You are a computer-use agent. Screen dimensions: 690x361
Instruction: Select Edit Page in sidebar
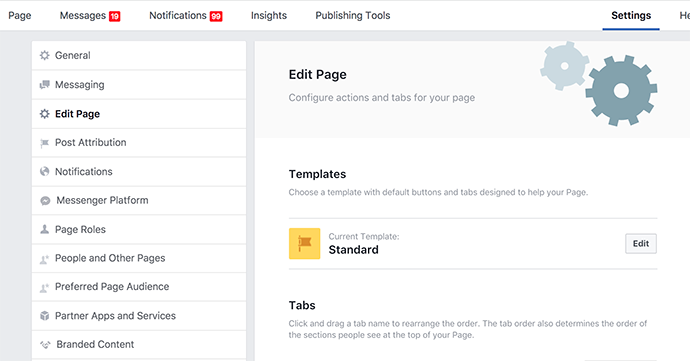[x=139, y=114]
